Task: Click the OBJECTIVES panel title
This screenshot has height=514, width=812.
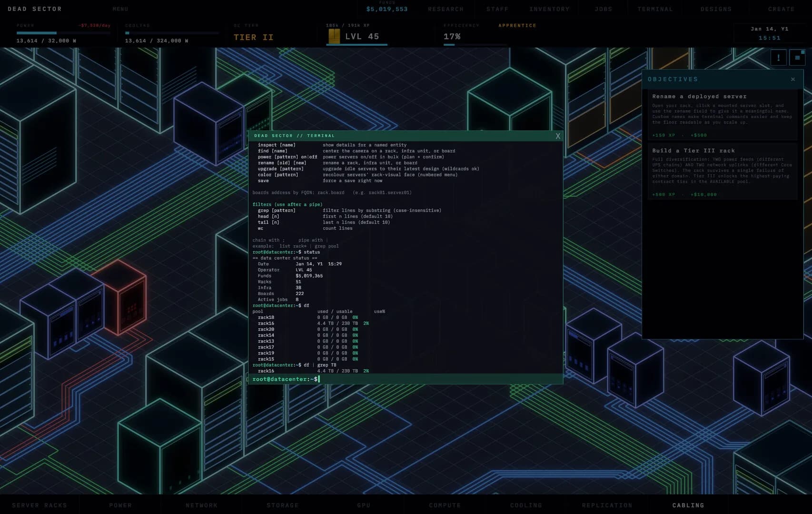Action: pos(673,79)
